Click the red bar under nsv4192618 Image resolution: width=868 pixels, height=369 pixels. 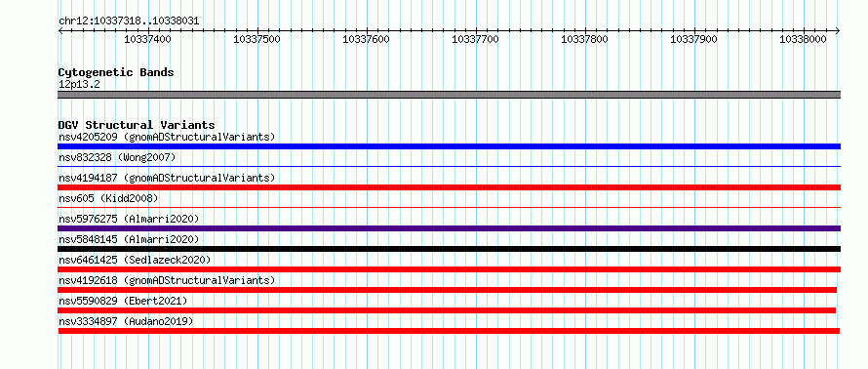(x=448, y=290)
